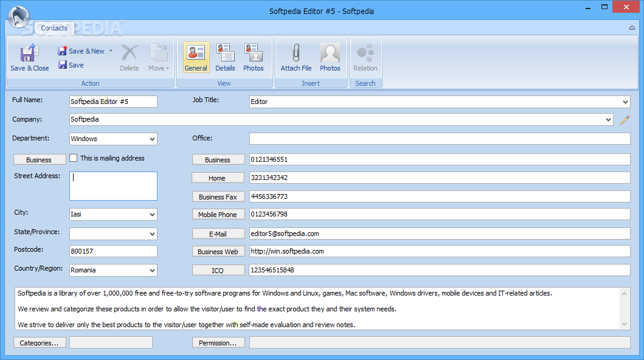Click the Postcode field
Image resolution: width=644 pixels, height=360 pixels.
point(113,251)
